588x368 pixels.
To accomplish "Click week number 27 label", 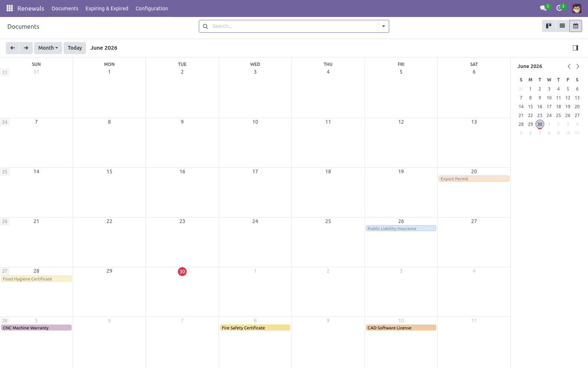I will pos(5,271).
